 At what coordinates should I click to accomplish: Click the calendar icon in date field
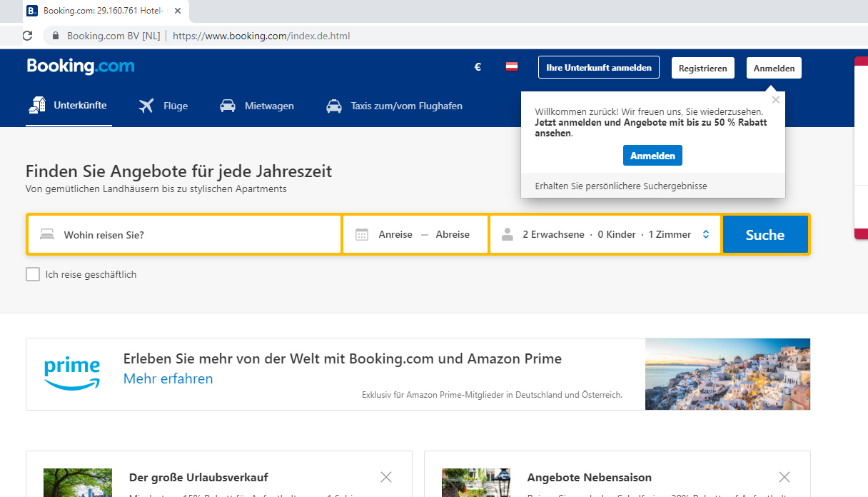362,234
